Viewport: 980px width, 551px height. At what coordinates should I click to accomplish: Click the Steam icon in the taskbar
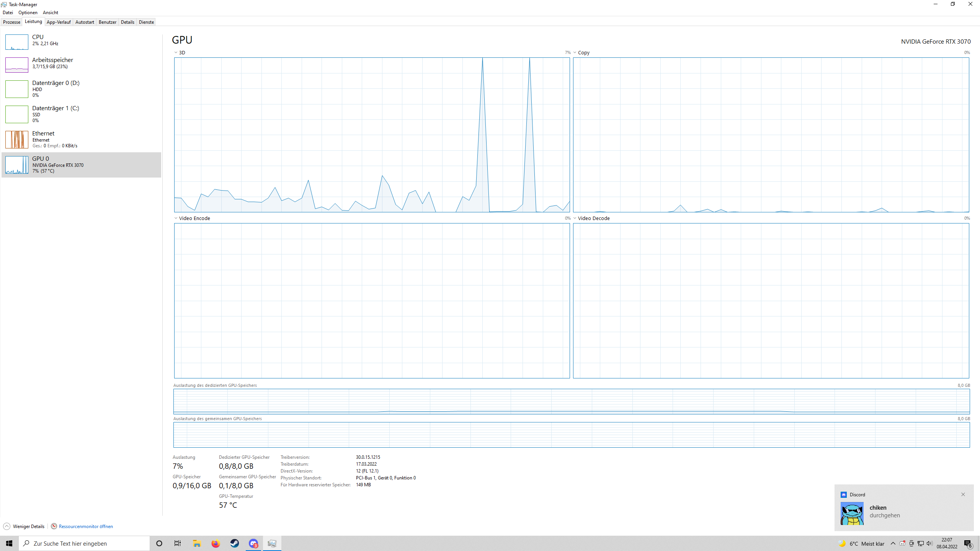[x=234, y=543]
